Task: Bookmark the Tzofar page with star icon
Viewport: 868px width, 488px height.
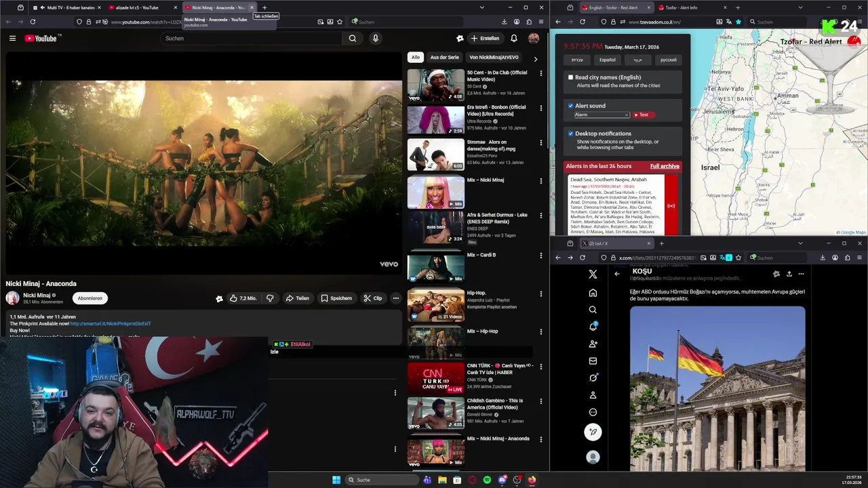Action: coord(738,22)
